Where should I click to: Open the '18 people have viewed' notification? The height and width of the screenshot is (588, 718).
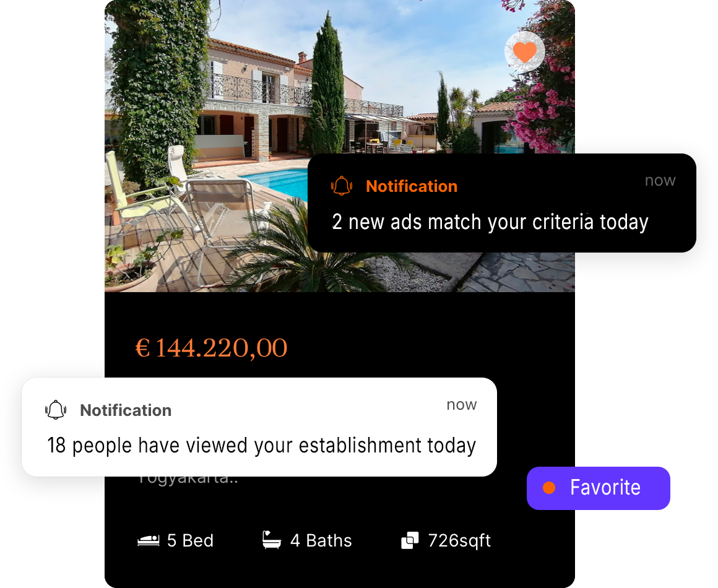click(x=259, y=427)
